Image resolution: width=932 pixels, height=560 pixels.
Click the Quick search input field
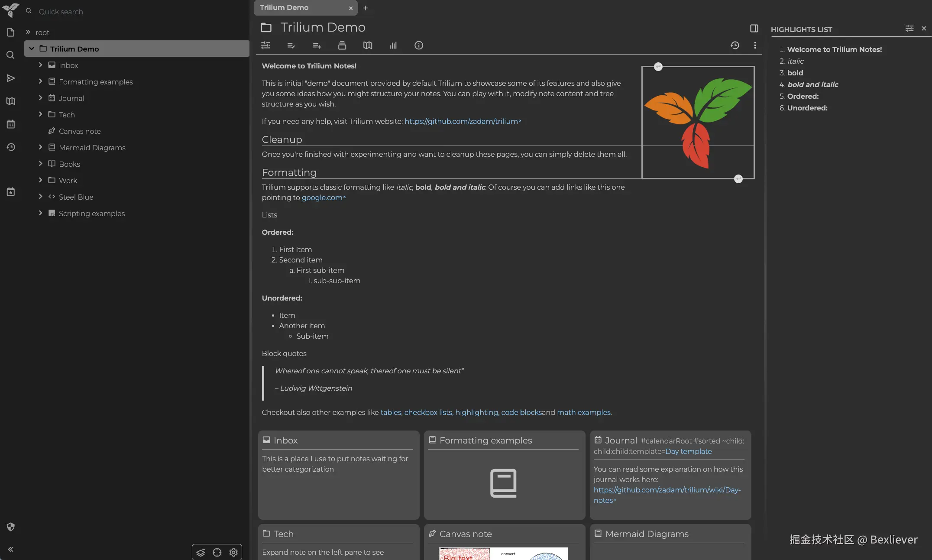[x=130, y=12]
